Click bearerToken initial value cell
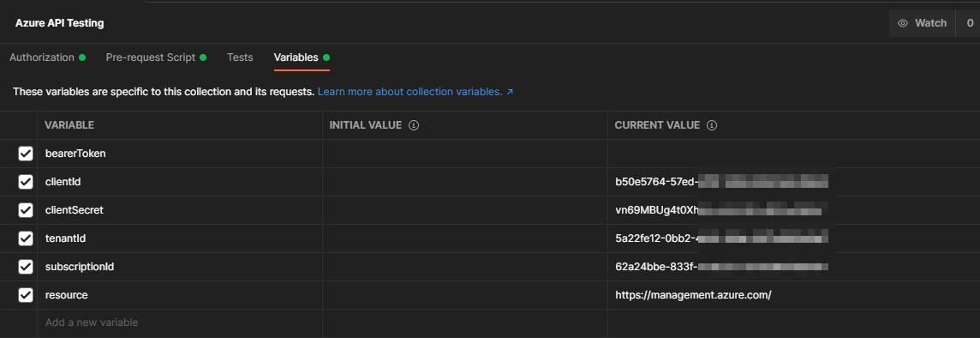 (x=465, y=154)
